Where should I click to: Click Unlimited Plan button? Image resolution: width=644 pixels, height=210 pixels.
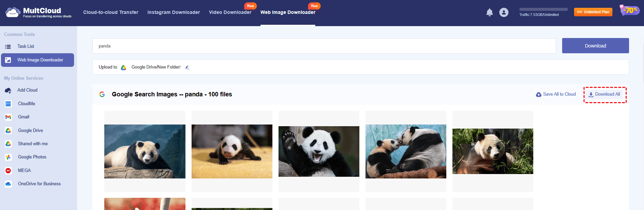[593, 12]
